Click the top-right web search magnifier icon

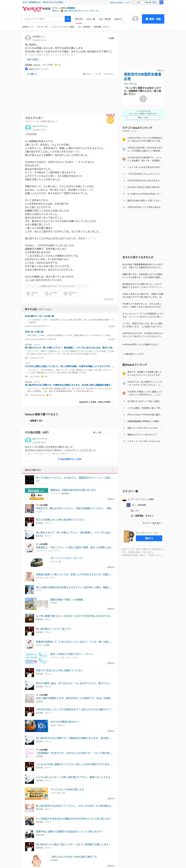point(161,2)
